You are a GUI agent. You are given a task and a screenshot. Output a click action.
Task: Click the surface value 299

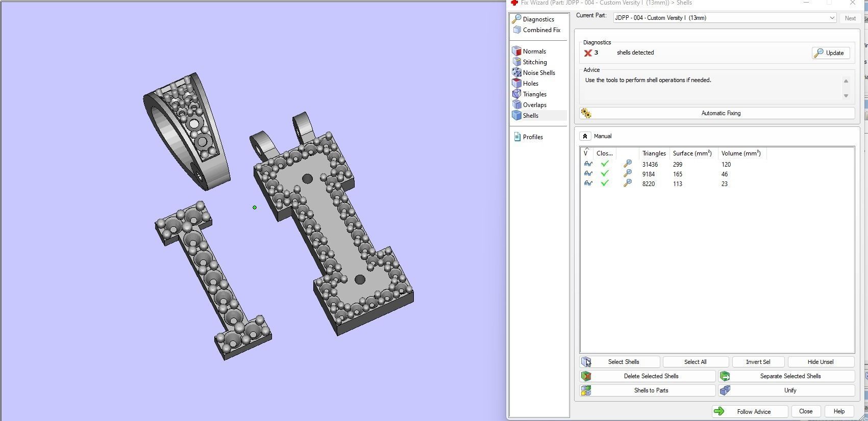[678, 165]
